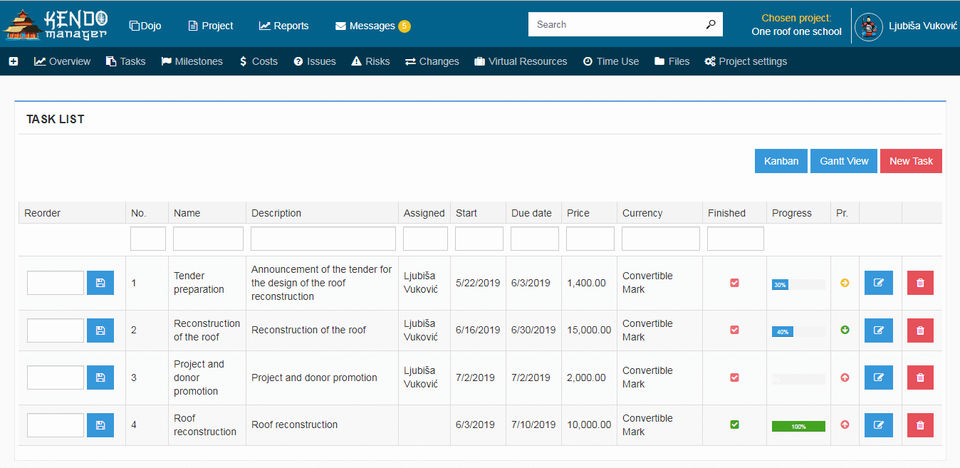Toggle Finished checkbox for Tender preparation

pos(735,283)
